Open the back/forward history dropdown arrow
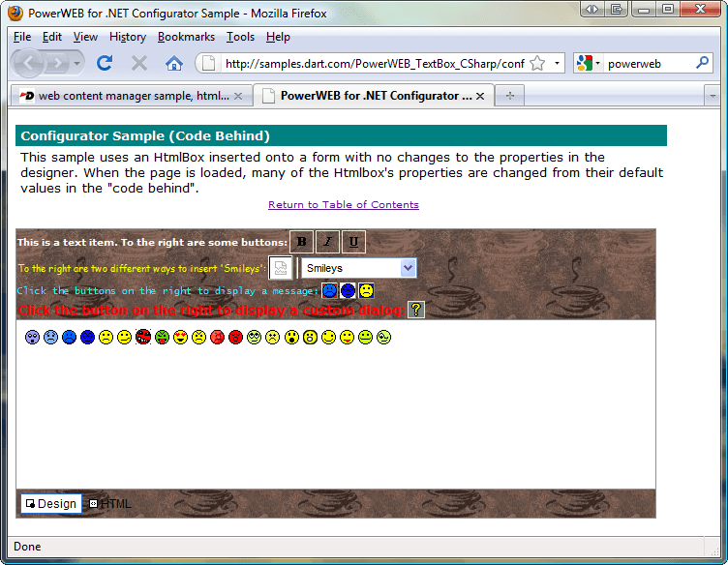Viewport: 728px width, 565px height. coord(77,63)
